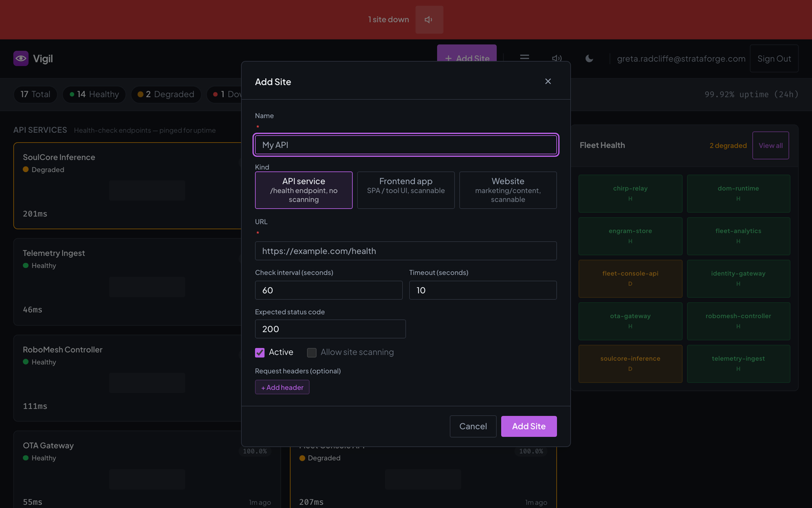Close the Add Site dialog

(548, 81)
